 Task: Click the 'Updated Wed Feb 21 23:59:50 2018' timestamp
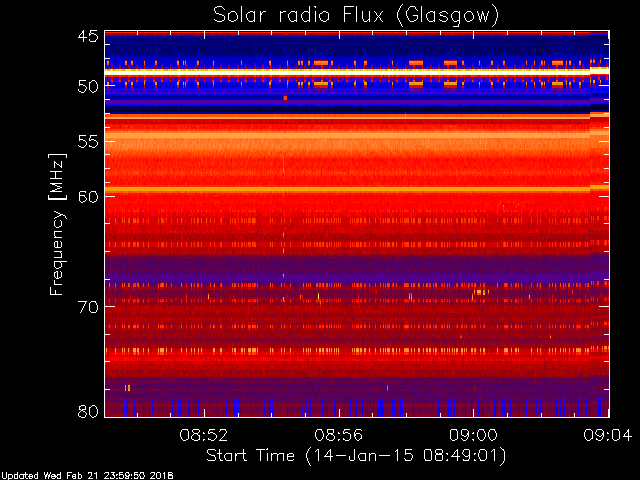[87, 476]
